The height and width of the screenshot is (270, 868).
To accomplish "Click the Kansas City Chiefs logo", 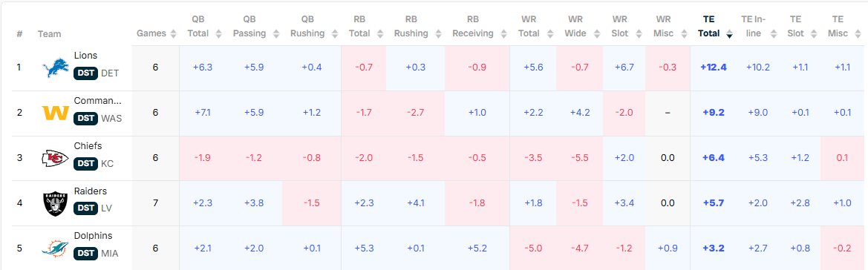I will 56,159.
